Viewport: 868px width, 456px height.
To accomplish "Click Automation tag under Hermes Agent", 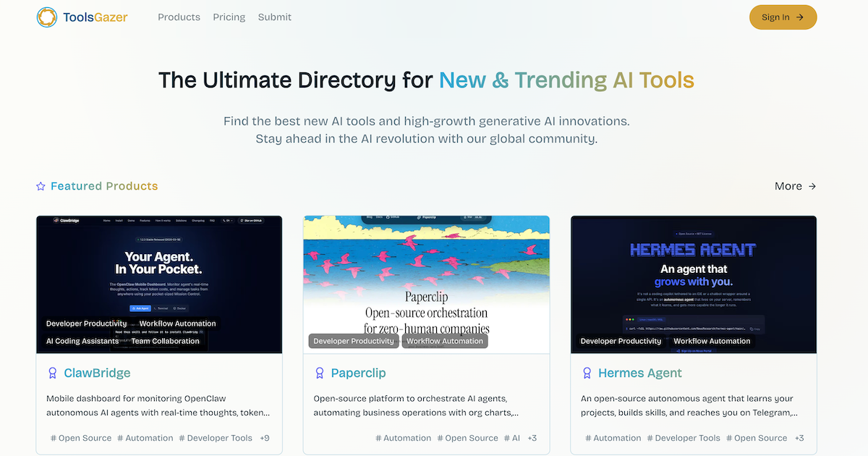I will 613,438.
